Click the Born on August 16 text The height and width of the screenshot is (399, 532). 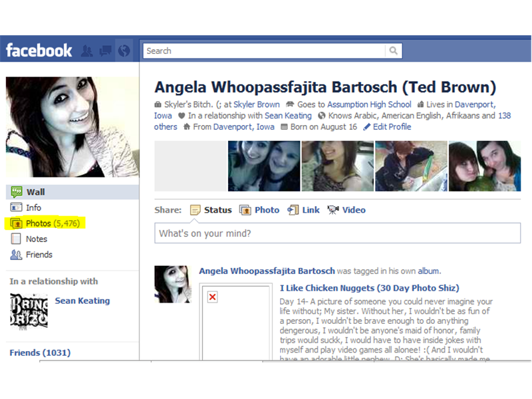324,127
